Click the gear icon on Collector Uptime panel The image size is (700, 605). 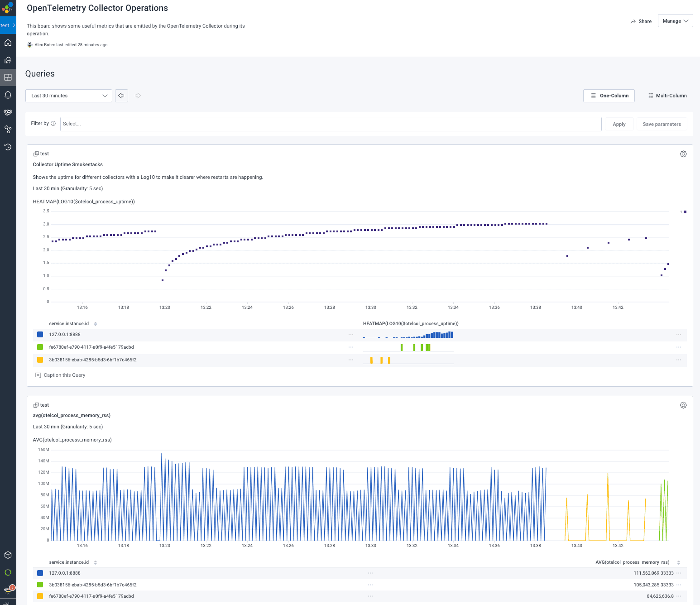(683, 154)
